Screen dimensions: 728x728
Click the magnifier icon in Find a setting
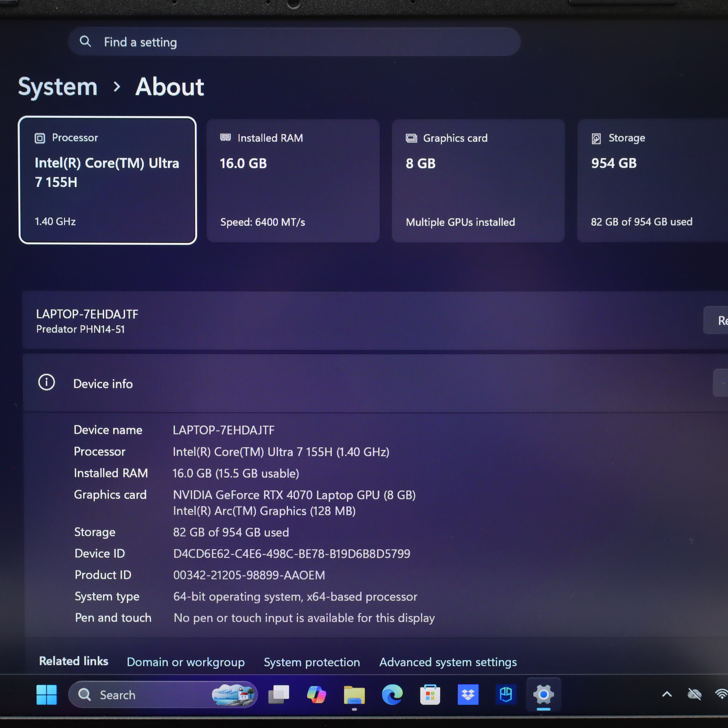tap(85, 41)
